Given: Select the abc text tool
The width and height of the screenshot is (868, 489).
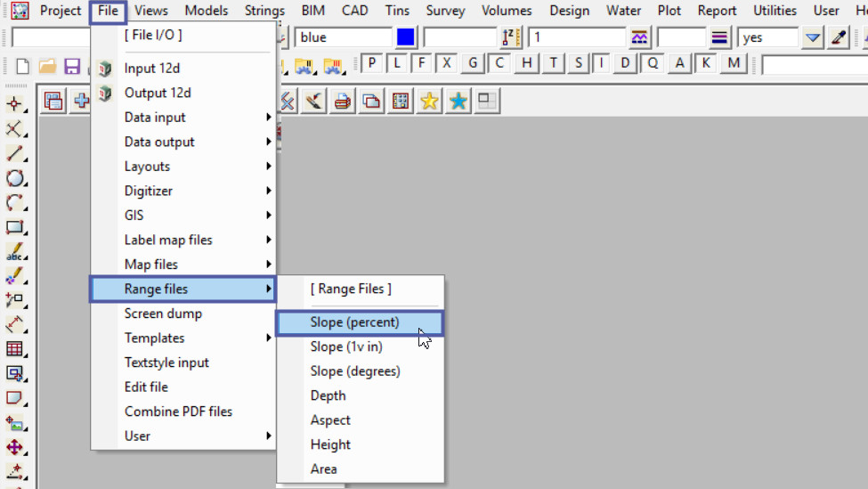Looking at the screenshot, I should tap(15, 251).
